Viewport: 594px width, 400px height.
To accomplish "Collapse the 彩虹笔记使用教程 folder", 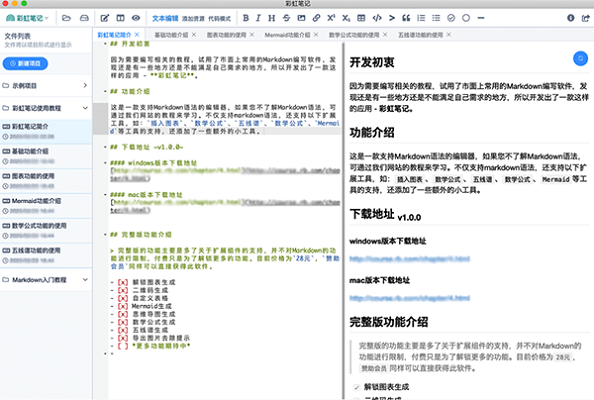I will 85,108.
